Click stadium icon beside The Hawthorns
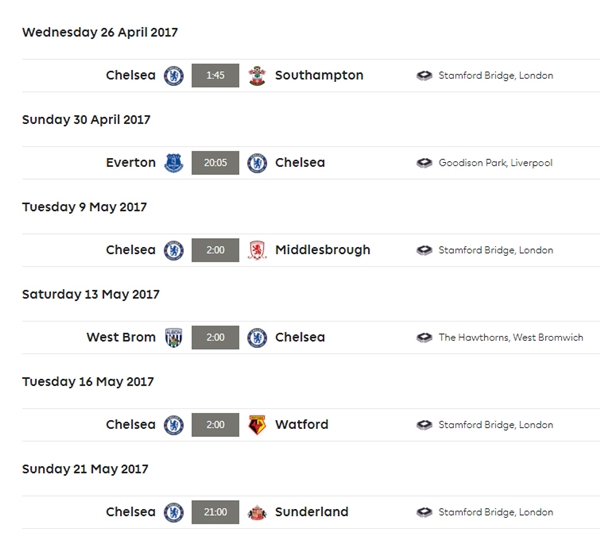Screen dimensions: 600x555 point(424,338)
